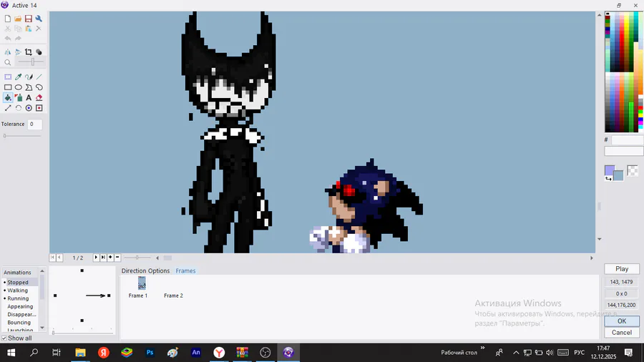
Task: Select the Walking animation
Action: pos(18,290)
